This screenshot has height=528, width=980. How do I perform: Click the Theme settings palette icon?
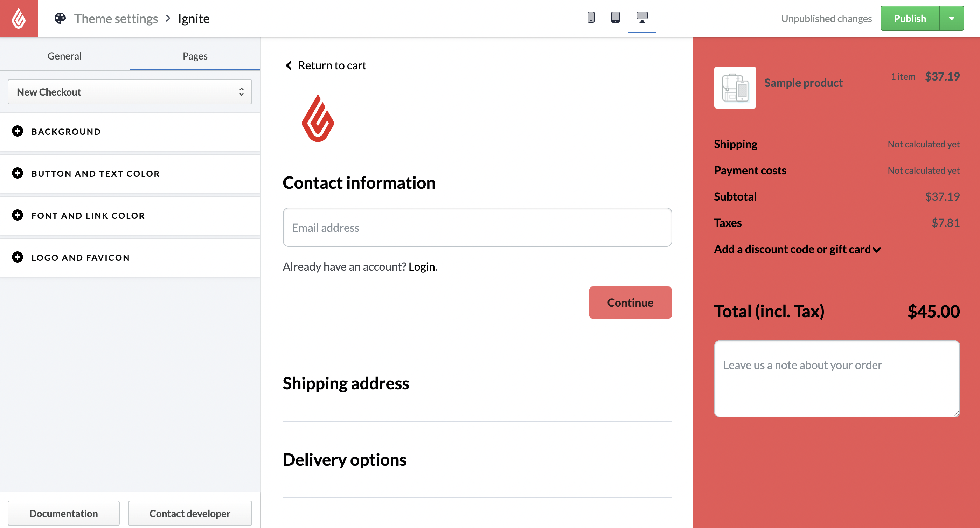(60, 18)
